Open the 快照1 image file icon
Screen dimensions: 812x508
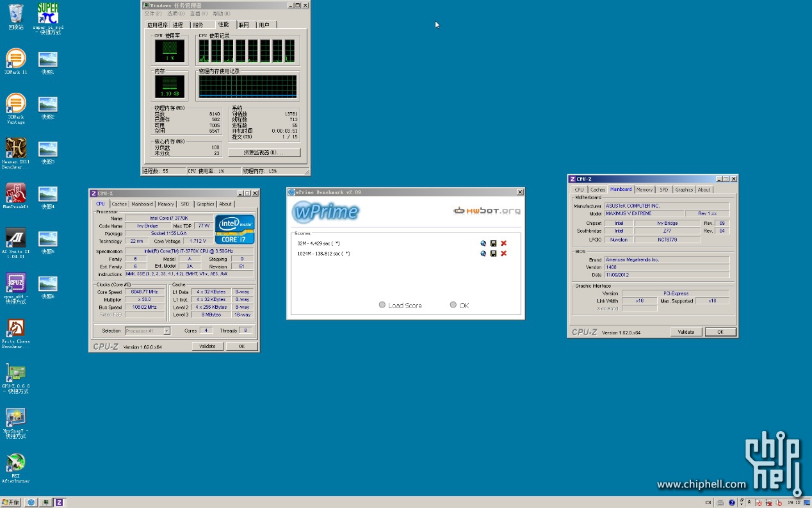pyautogui.click(x=48, y=61)
